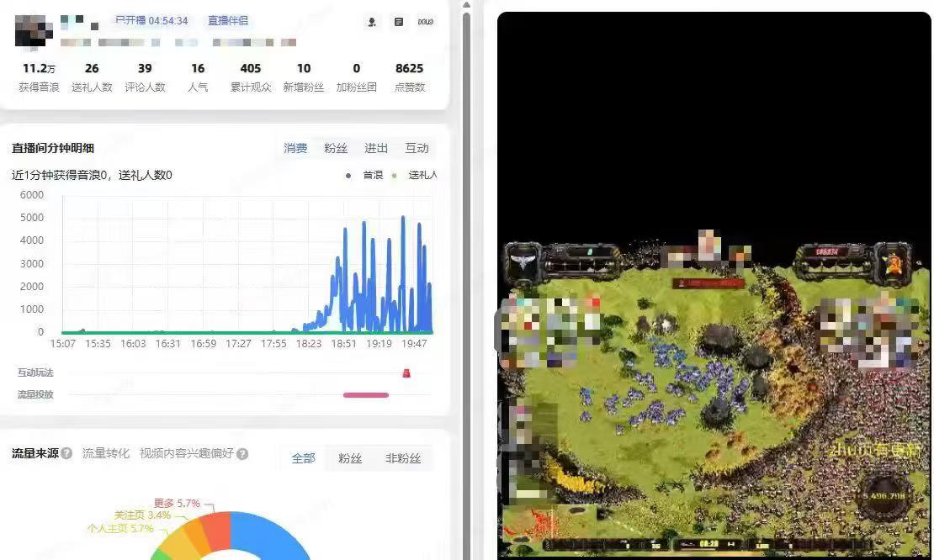Switch to the 消费 tab
This screenshot has width=934, height=560.
tap(295, 148)
